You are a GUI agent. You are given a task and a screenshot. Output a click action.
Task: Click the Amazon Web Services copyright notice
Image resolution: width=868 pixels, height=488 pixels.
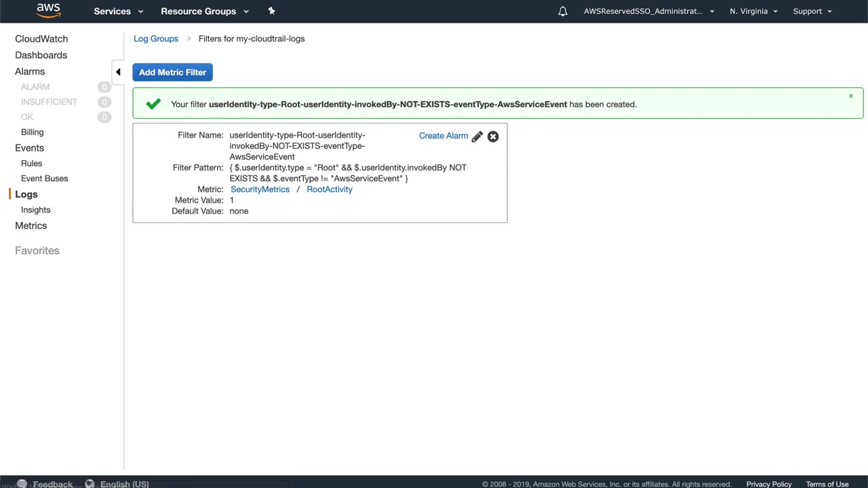tap(607, 484)
